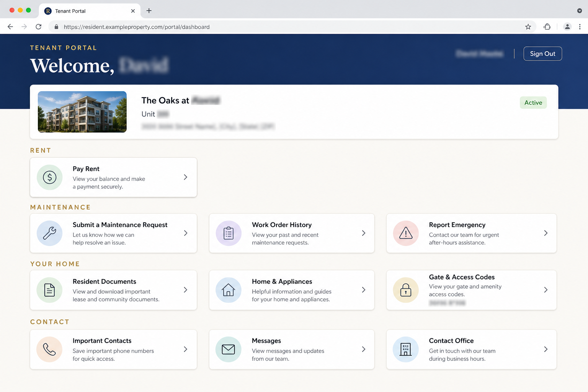Expand Gate & Access Codes chevron
This screenshot has height=392, width=588.
pyautogui.click(x=546, y=290)
